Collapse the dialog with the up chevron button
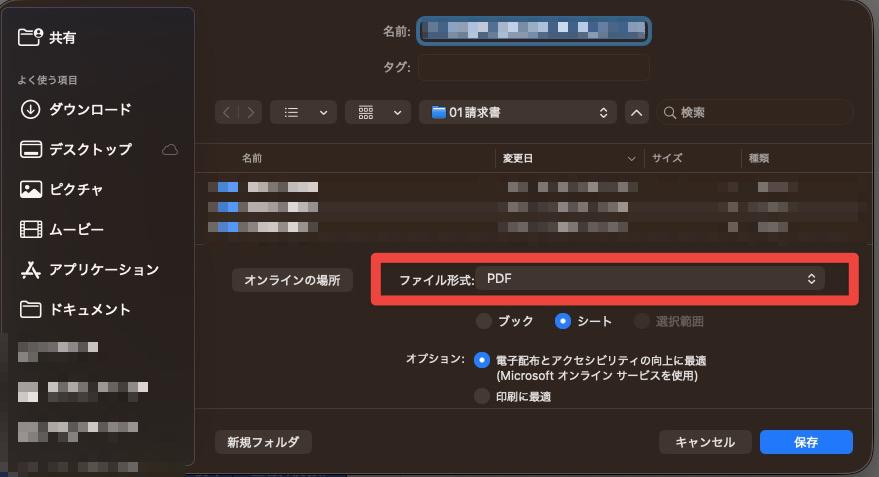 click(x=636, y=113)
